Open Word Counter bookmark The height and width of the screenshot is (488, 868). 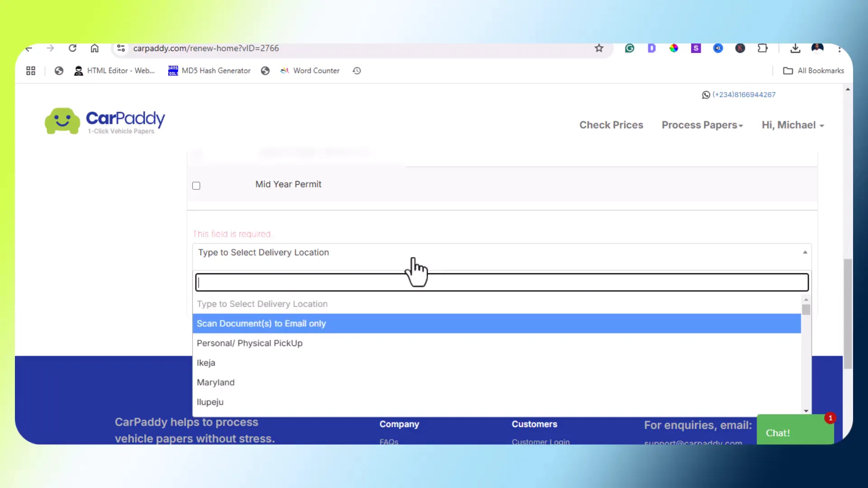[x=310, y=71]
